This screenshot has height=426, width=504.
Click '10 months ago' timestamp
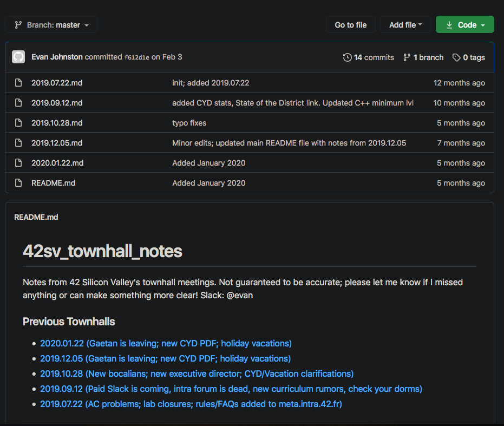459,102
